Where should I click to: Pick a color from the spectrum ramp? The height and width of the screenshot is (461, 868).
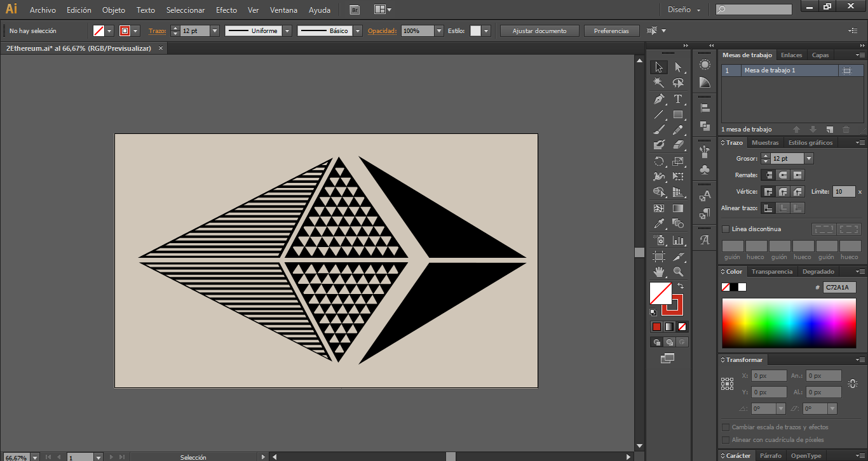[788, 322]
